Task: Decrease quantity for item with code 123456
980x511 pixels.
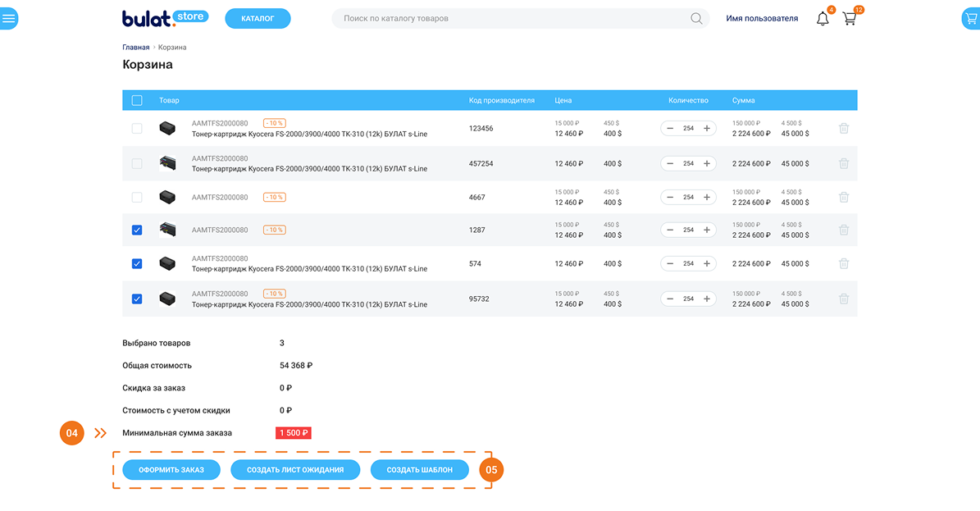Action: [670, 129]
